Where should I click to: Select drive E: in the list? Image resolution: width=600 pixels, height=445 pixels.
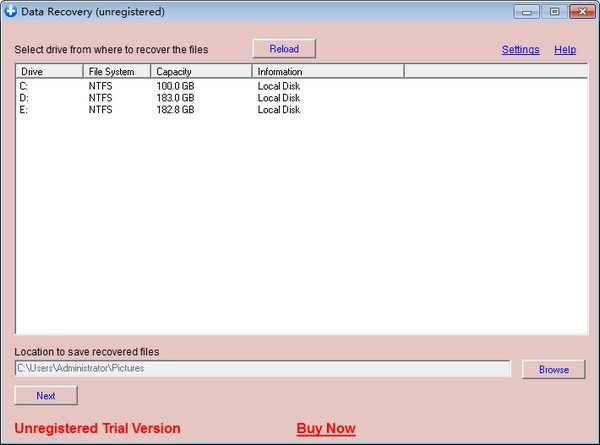[x=24, y=110]
